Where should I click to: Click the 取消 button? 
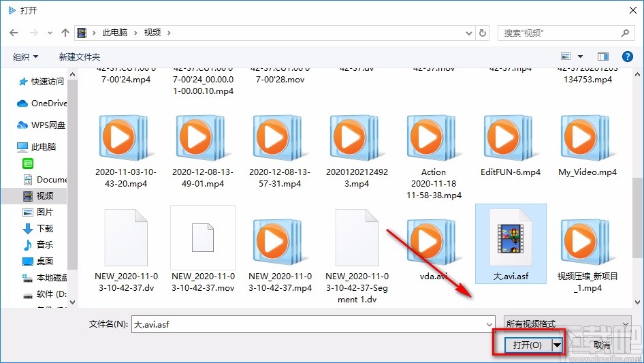click(602, 345)
